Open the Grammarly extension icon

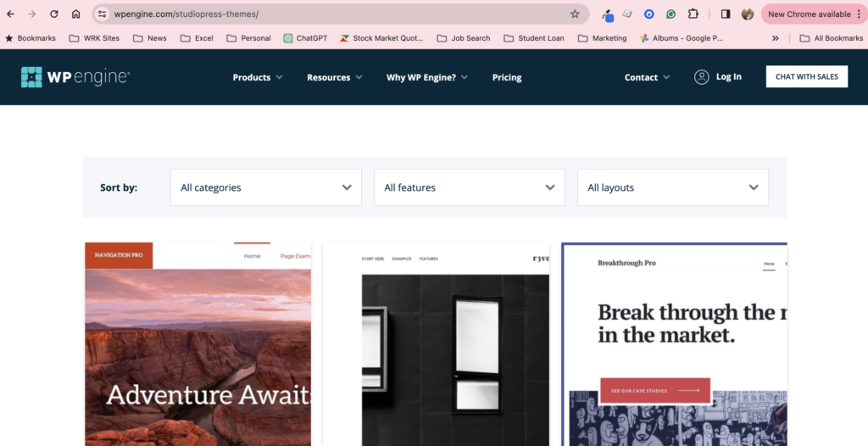[x=671, y=14]
